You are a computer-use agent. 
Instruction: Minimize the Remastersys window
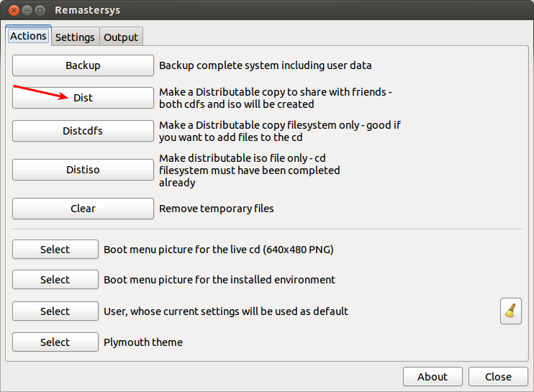tap(25, 10)
